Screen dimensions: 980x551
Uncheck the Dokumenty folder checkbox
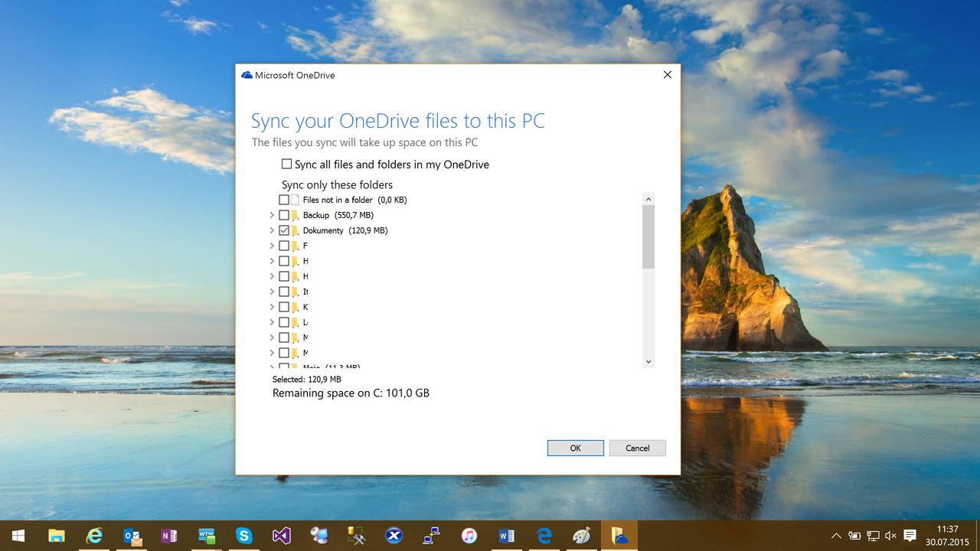click(x=284, y=230)
